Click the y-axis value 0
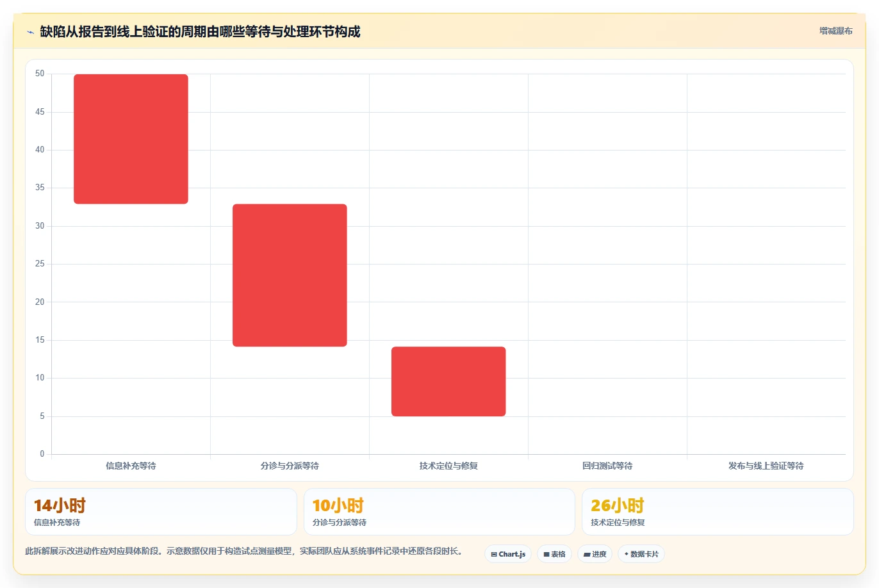This screenshot has width=879, height=588. [x=42, y=454]
